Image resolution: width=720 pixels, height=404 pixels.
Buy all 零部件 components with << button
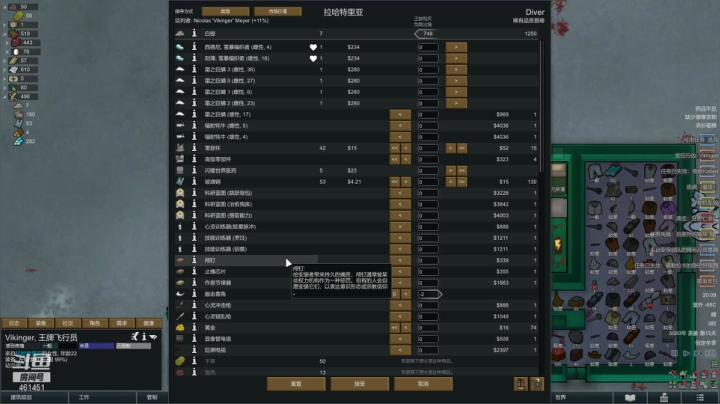[394, 148]
